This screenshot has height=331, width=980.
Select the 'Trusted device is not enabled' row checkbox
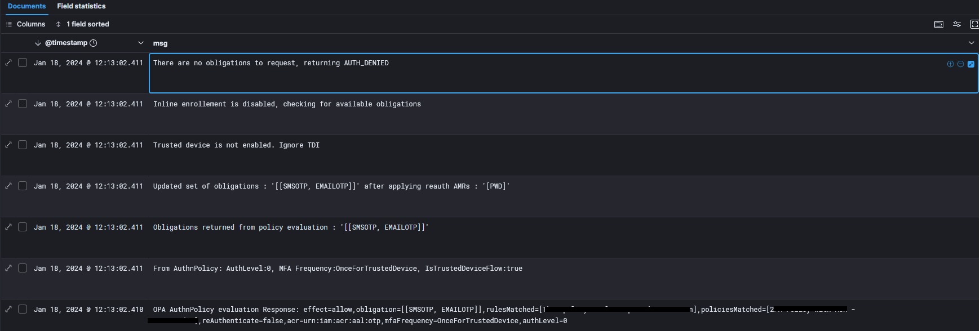tap(23, 145)
